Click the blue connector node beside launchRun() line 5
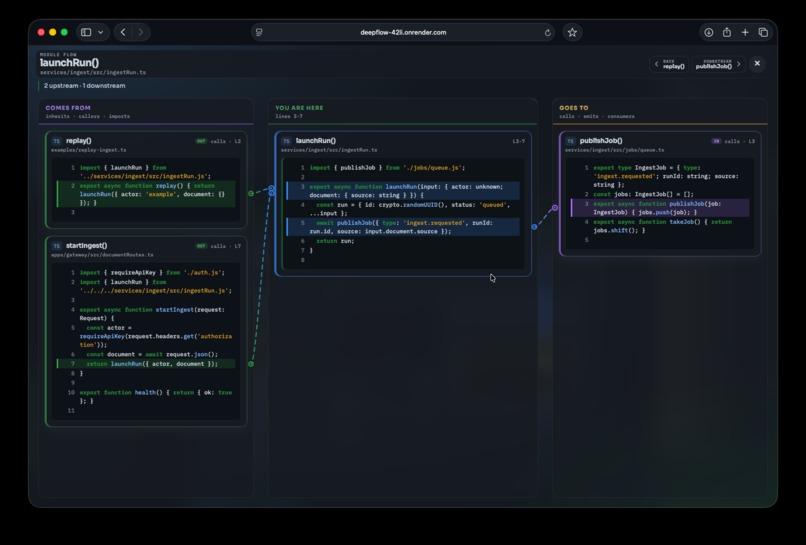The image size is (806, 545). click(x=535, y=227)
